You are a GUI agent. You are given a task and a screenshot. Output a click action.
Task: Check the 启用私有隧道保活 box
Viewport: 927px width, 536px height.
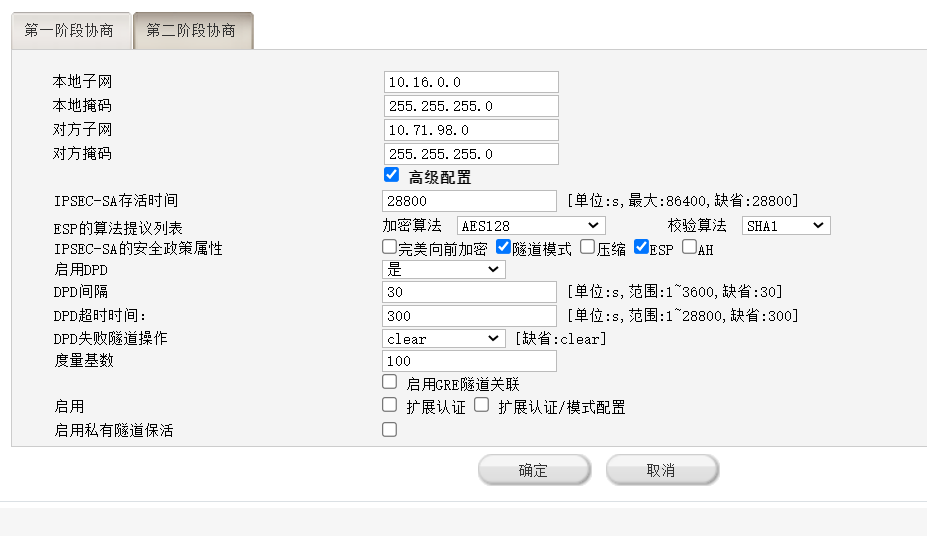point(390,429)
